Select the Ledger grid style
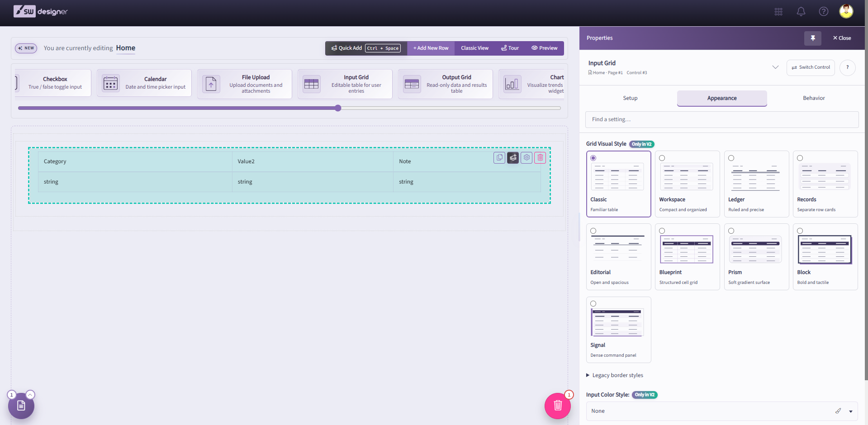 click(756, 184)
